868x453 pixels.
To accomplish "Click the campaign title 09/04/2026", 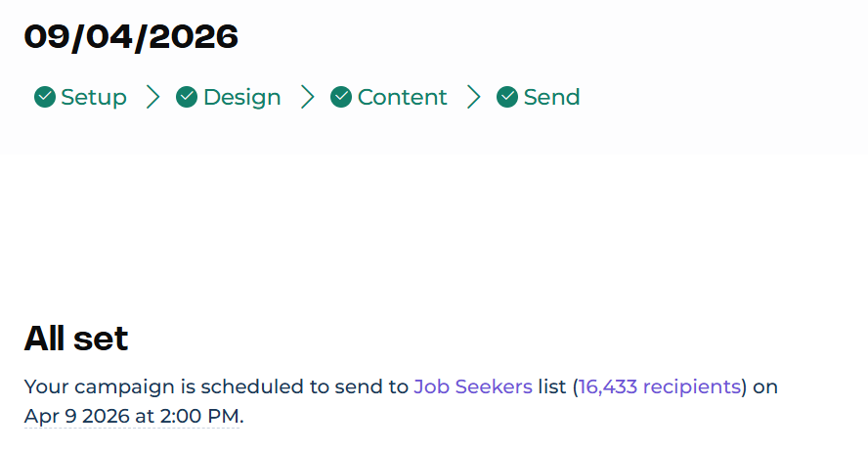I will pyautogui.click(x=131, y=37).
